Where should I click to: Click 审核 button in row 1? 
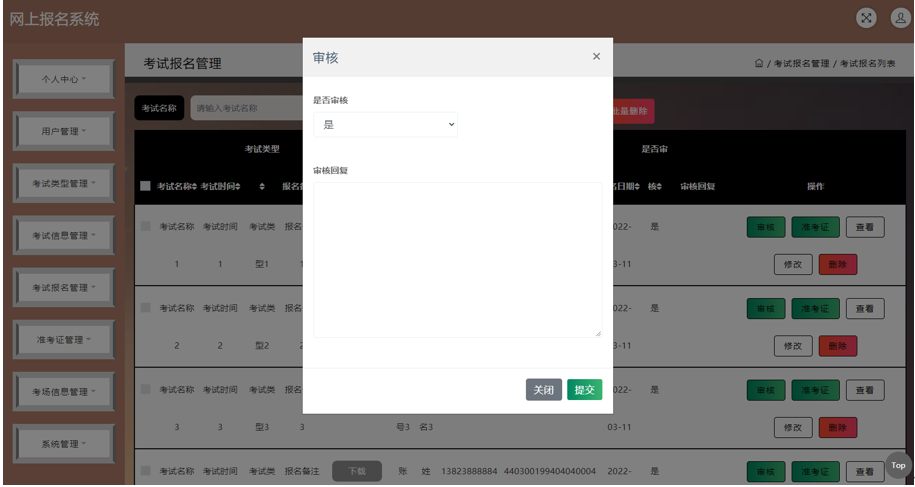pos(766,227)
